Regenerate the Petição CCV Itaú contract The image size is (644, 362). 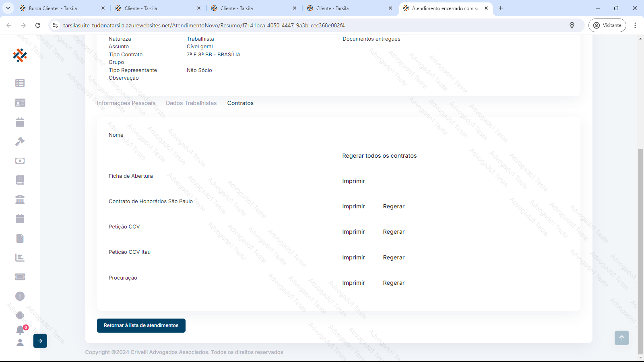[394, 258]
